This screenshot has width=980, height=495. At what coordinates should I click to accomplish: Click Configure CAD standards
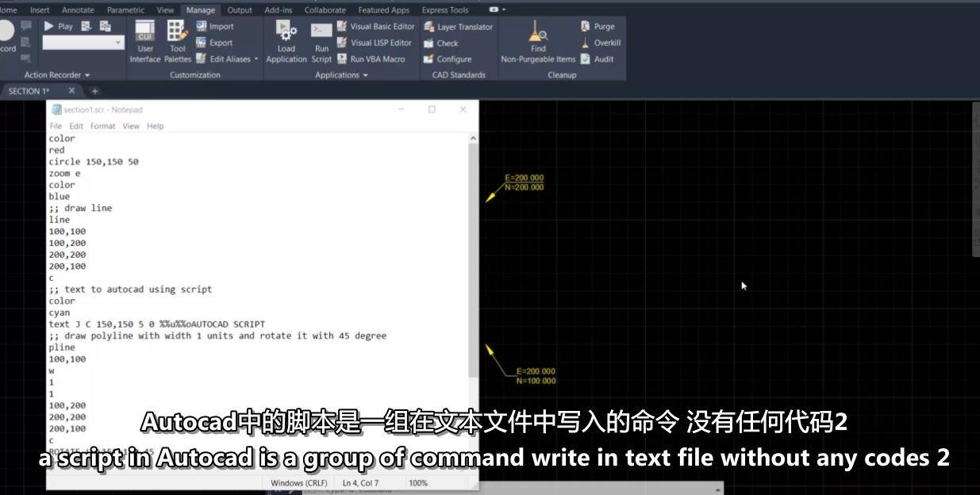[x=447, y=59]
